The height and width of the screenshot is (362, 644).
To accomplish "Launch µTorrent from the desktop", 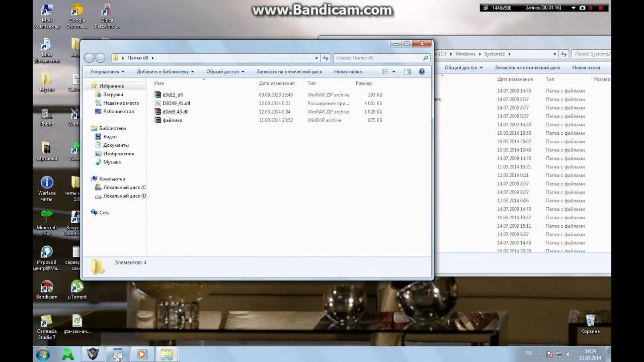I will point(76,290).
